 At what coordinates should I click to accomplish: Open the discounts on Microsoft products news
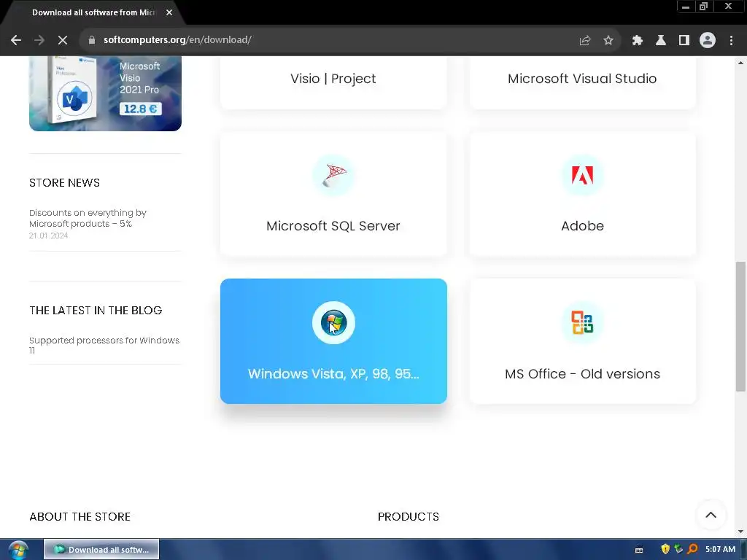pyautogui.click(x=88, y=218)
